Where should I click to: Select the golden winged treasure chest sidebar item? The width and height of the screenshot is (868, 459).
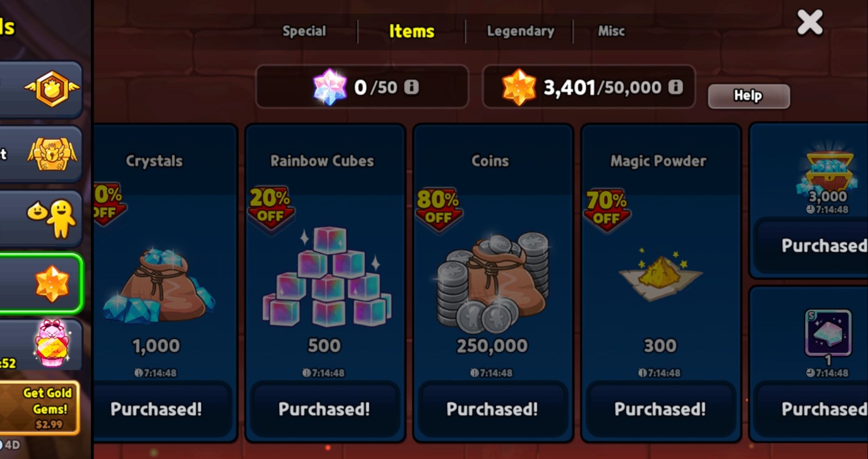coord(41,154)
